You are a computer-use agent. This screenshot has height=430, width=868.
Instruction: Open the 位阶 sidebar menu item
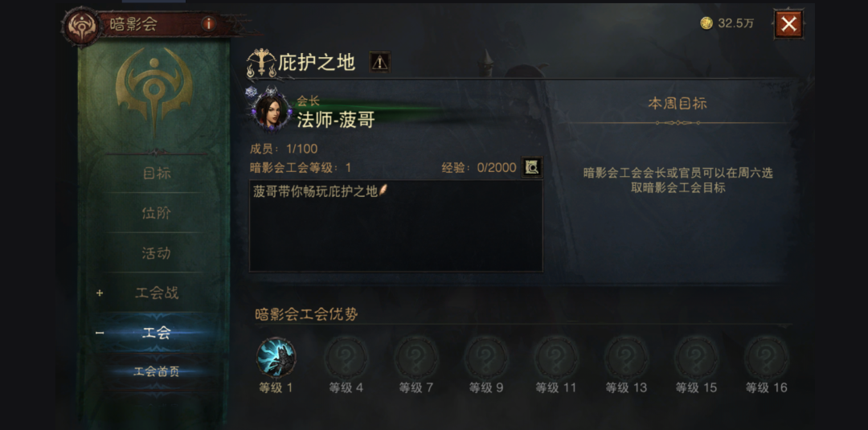coord(157,214)
